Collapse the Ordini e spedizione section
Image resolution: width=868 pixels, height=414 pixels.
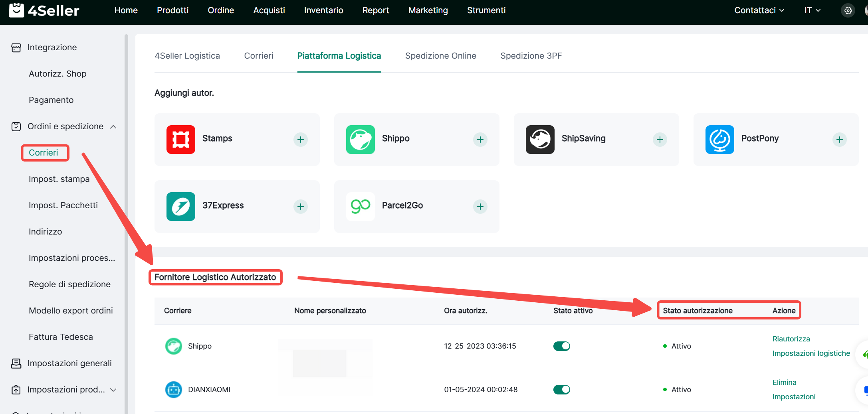(x=113, y=127)
